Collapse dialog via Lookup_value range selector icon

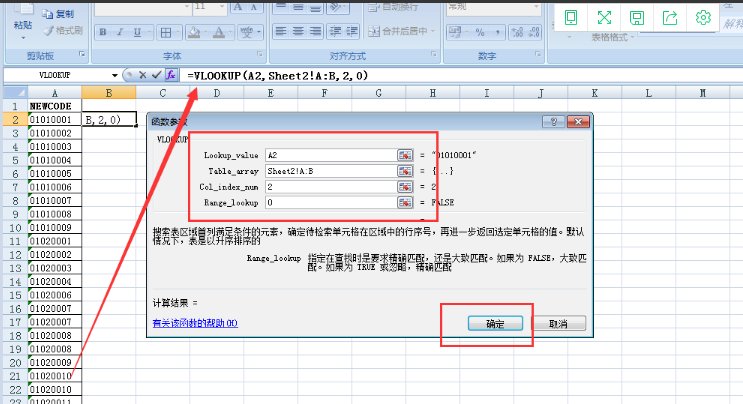click(405, 156)
